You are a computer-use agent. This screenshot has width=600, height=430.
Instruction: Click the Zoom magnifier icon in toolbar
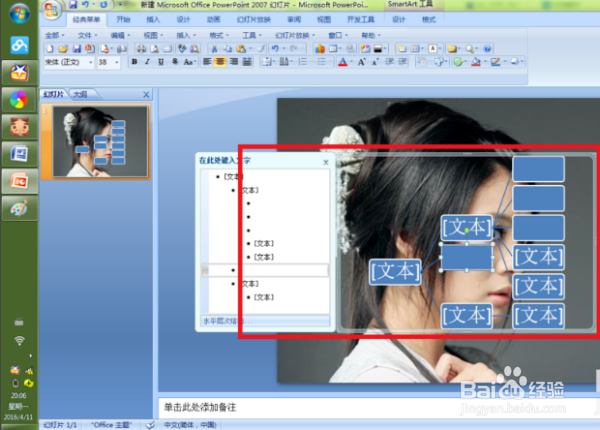[470, 49]
